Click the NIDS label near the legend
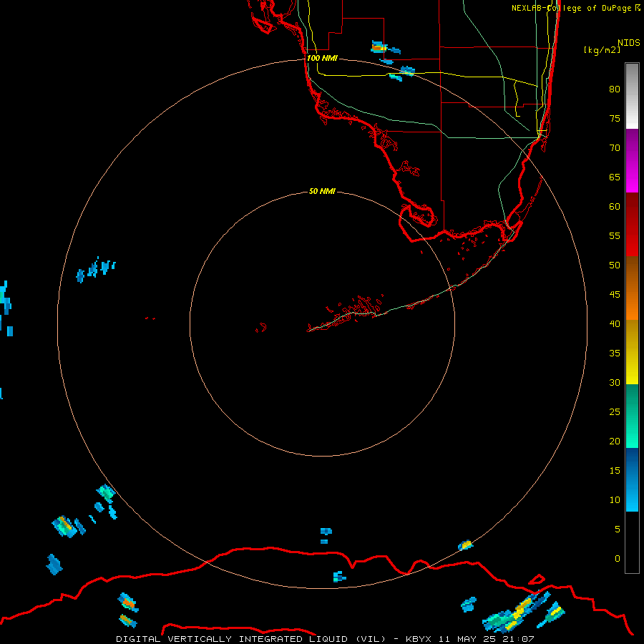 click(x=629, y=43)
